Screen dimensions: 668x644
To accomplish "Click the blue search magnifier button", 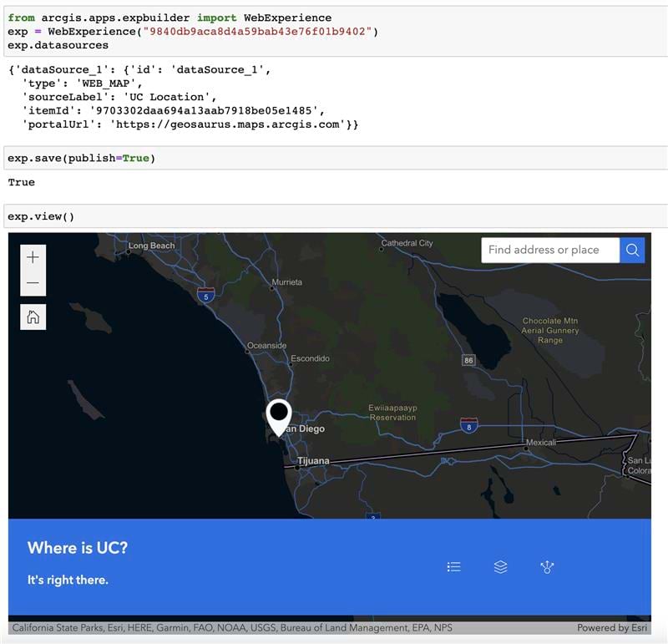I will pos(632,250).
